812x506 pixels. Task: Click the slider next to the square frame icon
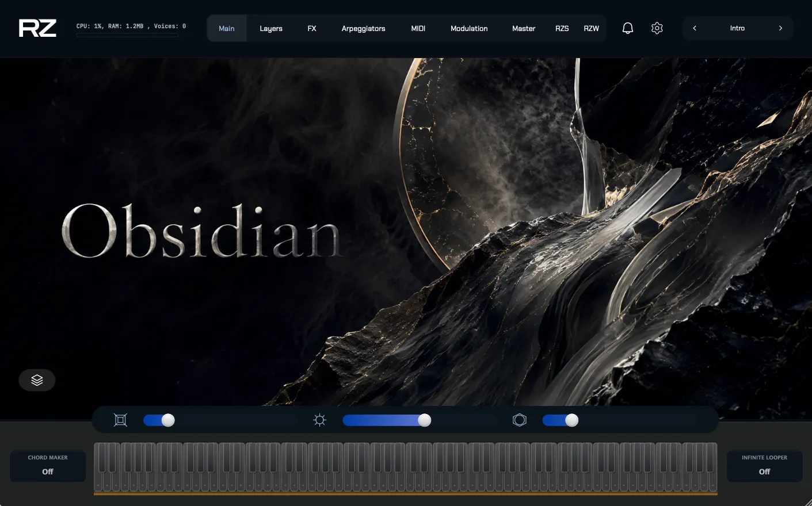coord(220,420)
